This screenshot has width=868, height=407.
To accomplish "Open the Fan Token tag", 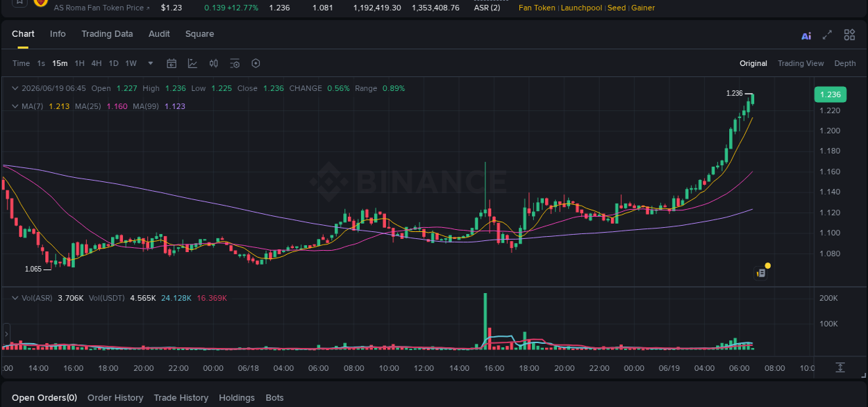I will click(537, 8).
